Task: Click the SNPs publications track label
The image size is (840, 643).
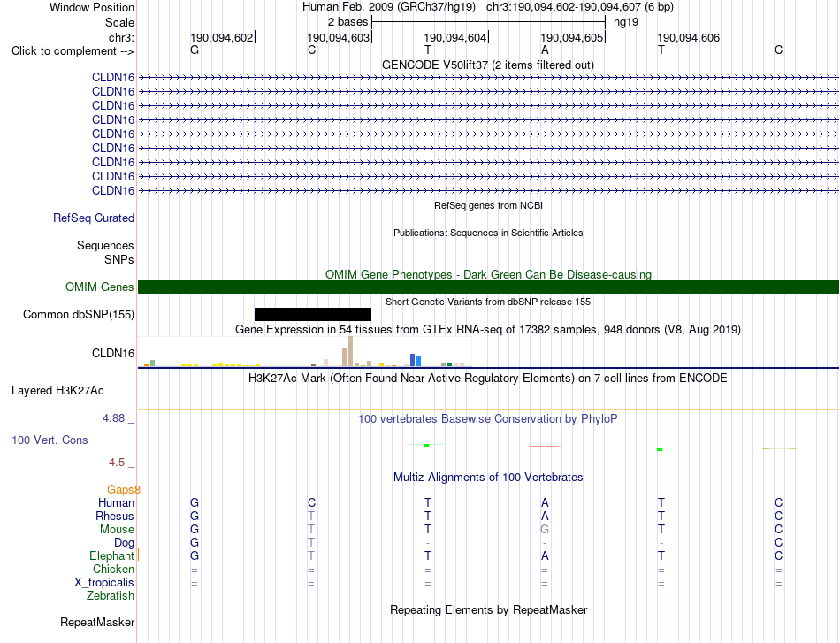Action: click(119, 259)
